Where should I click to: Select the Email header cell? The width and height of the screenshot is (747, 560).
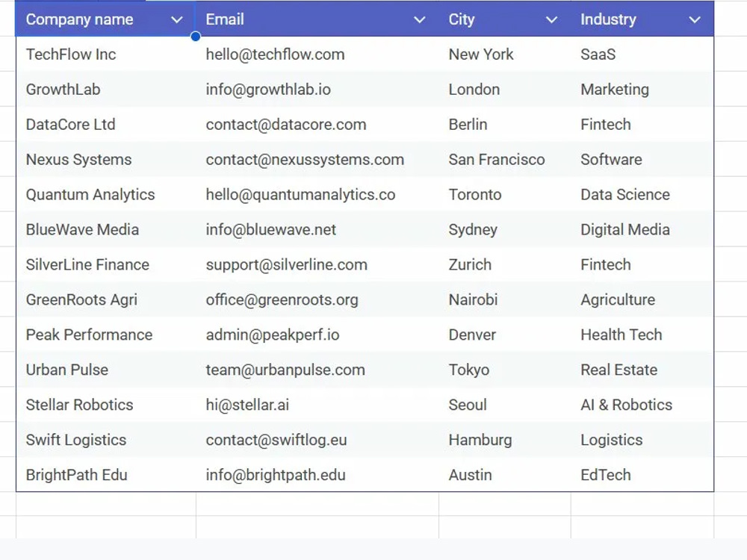pos(317,19)
